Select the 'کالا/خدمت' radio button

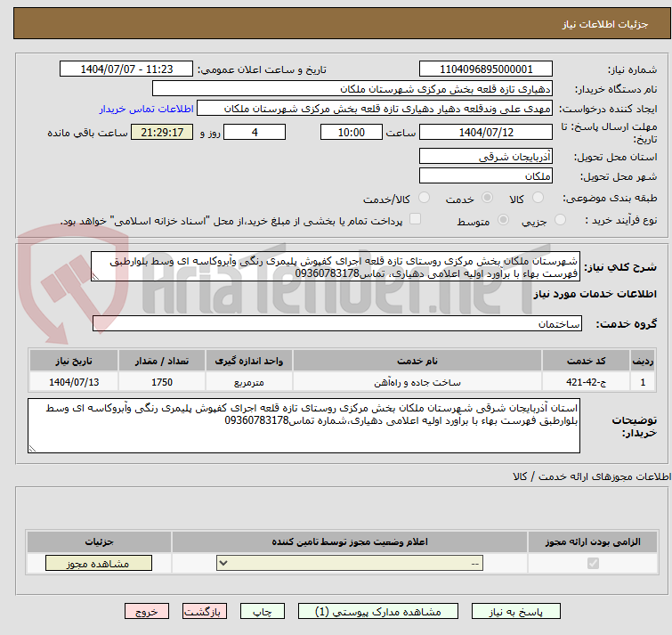(x=424, y=198)
